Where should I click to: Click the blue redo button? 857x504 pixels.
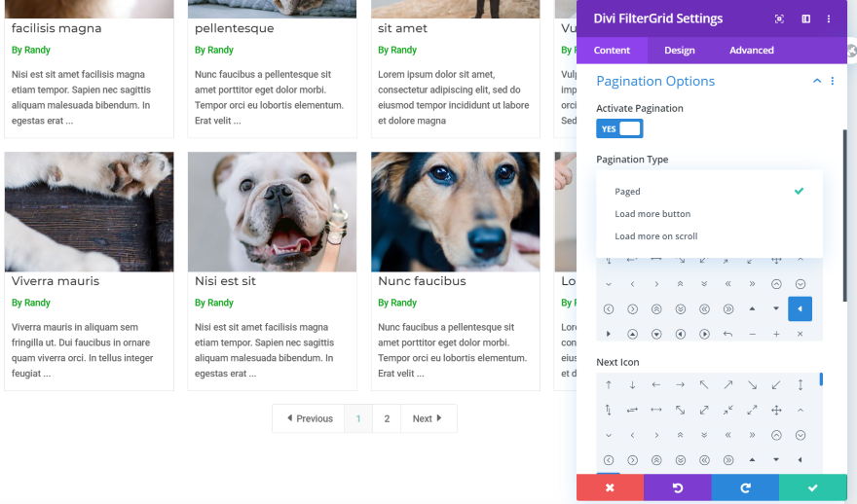click(x=745, y=487)
